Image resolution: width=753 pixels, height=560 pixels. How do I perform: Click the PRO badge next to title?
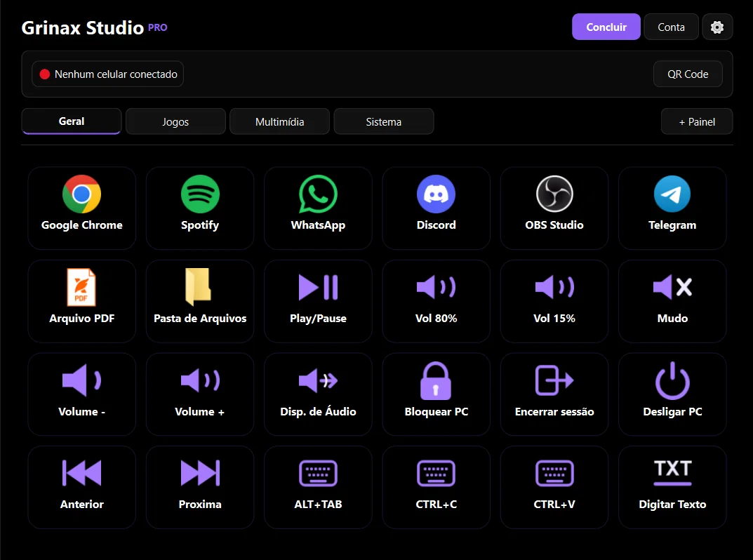point(157,27)
